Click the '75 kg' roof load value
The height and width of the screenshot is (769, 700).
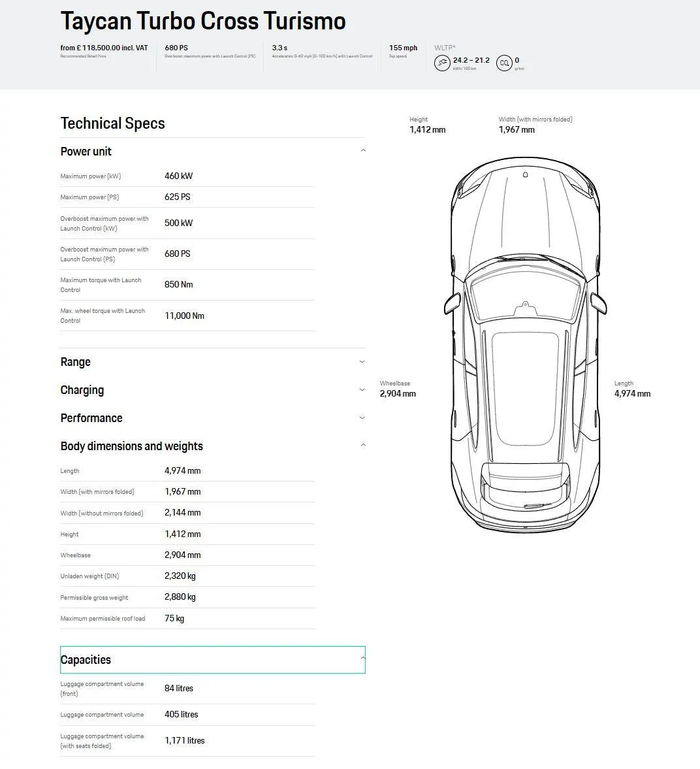174,619
